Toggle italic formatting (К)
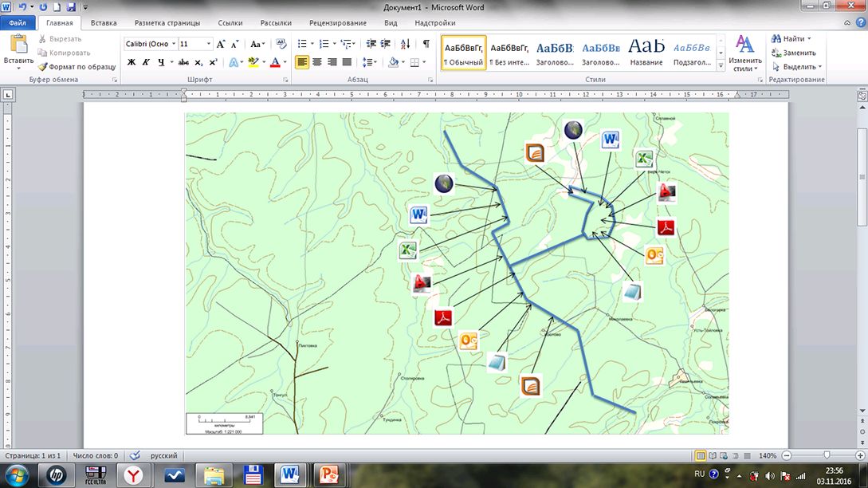Viewport: 868px width, 488px height. [147, 62]
